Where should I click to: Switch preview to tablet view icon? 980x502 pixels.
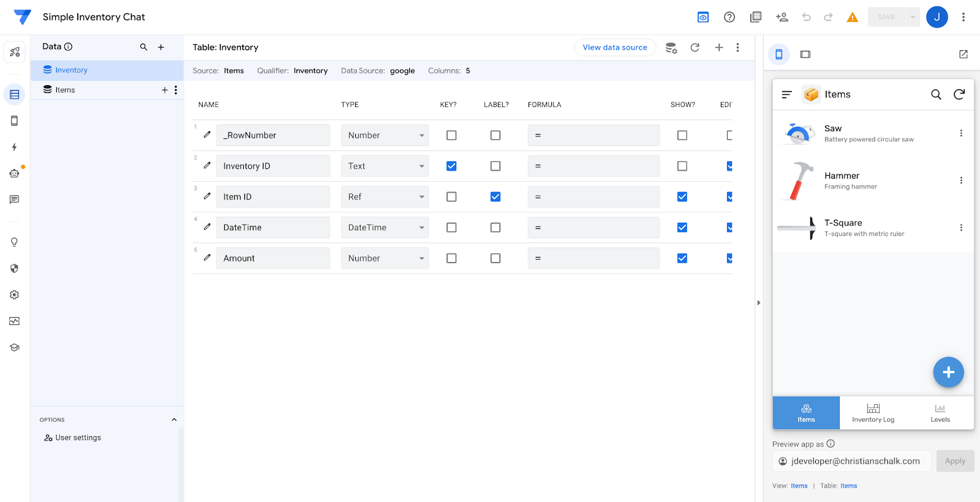pyautogui.click(x=805, y=54)
